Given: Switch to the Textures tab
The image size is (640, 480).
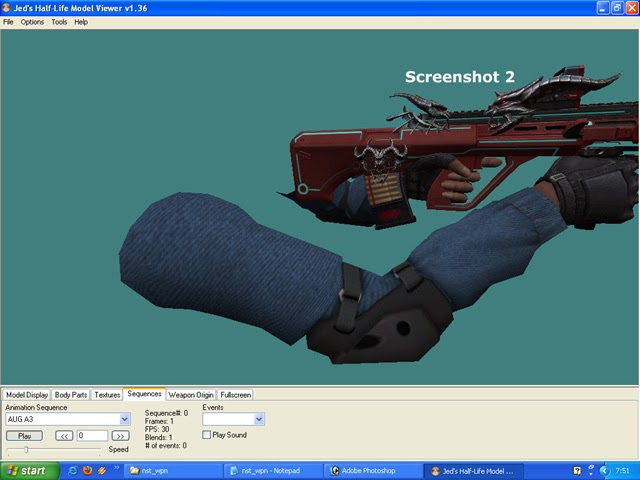Looking at the screenshot, I should 107,395.
